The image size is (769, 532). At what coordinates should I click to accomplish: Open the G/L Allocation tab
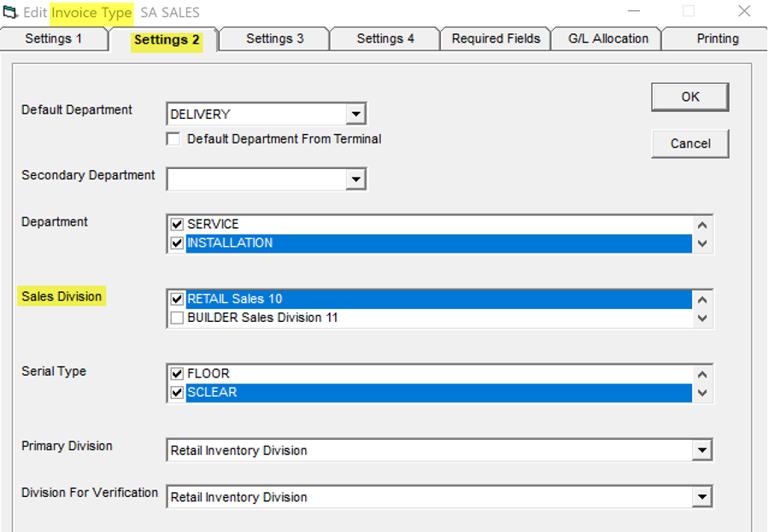point(608,38)
